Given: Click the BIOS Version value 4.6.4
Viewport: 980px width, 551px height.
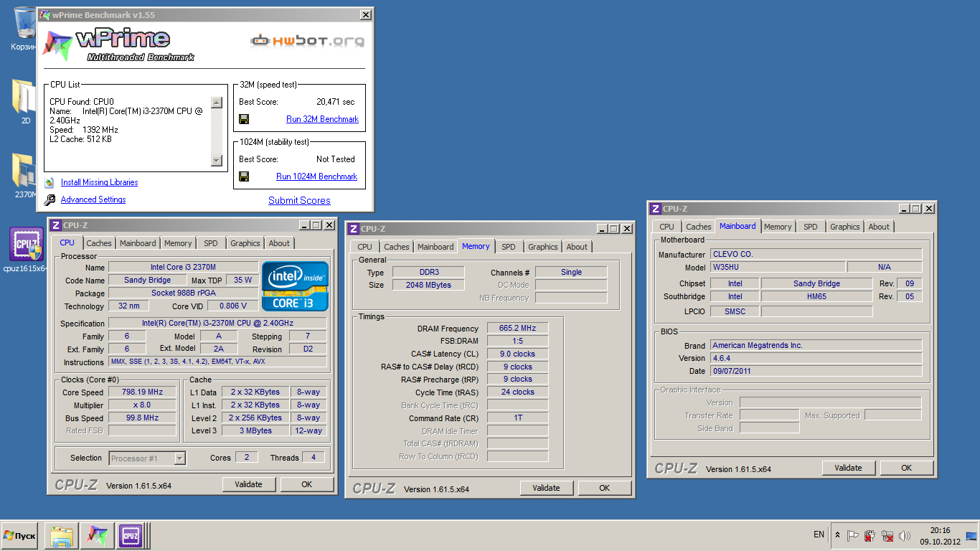Looking at the screenshot, I should 816,358.
